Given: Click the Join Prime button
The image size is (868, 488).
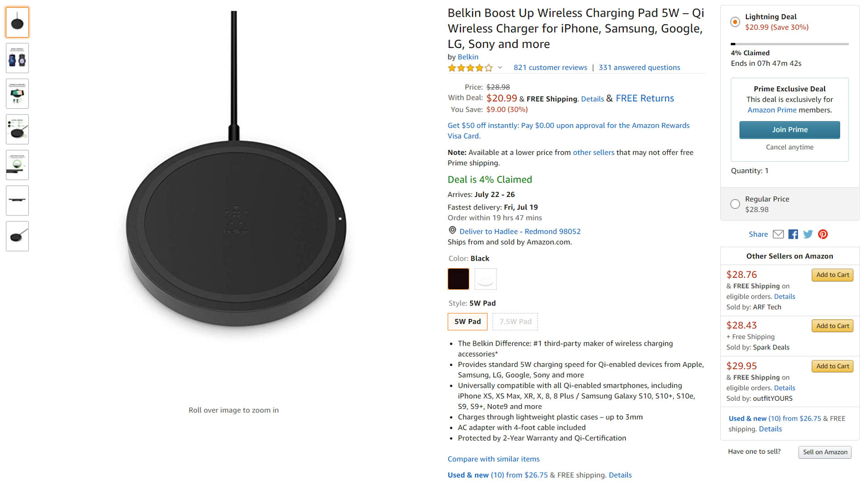Looking at the screenshot, I should pyautogui.click(x=790, y=130).
